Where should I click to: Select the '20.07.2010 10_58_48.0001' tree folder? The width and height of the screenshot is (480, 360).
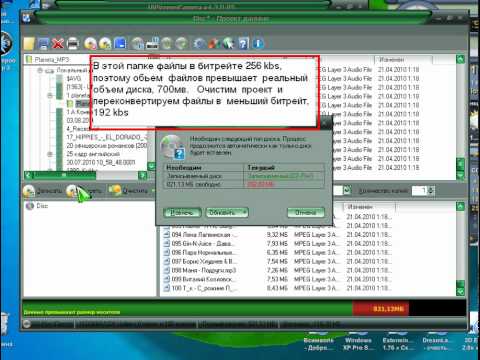(100, 162)
